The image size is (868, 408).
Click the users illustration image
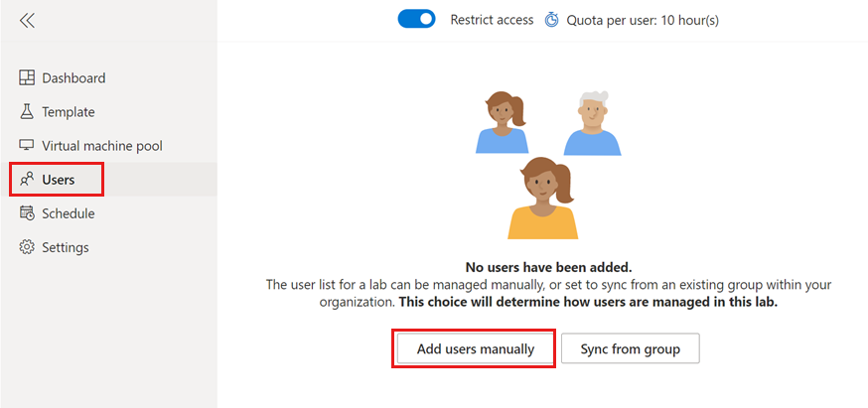(548, 165)
